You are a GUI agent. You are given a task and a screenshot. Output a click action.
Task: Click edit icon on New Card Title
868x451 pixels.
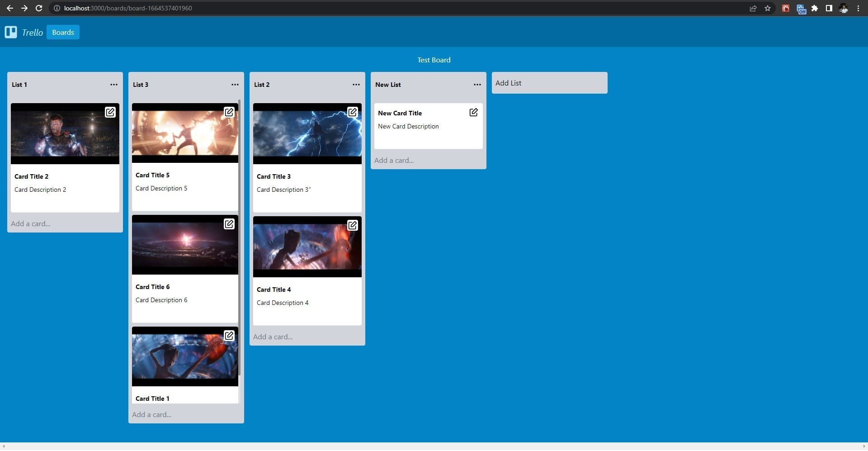tap(473, 112)
